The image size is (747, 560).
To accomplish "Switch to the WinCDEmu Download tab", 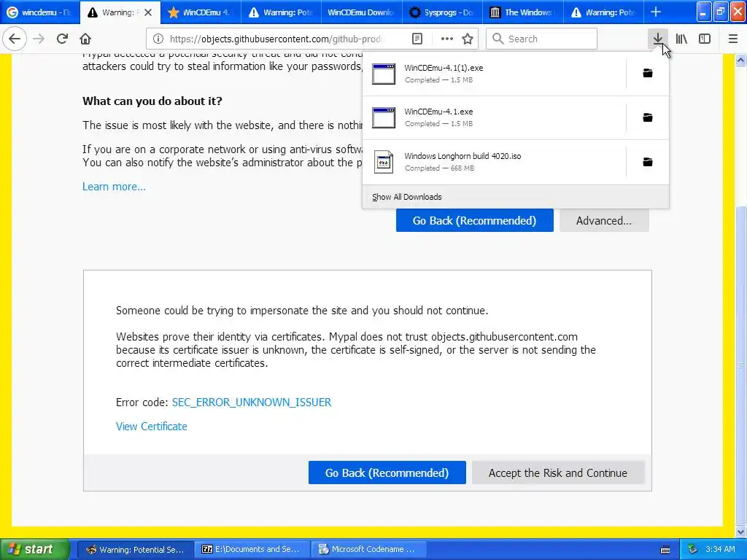I will tap(362, 12).
